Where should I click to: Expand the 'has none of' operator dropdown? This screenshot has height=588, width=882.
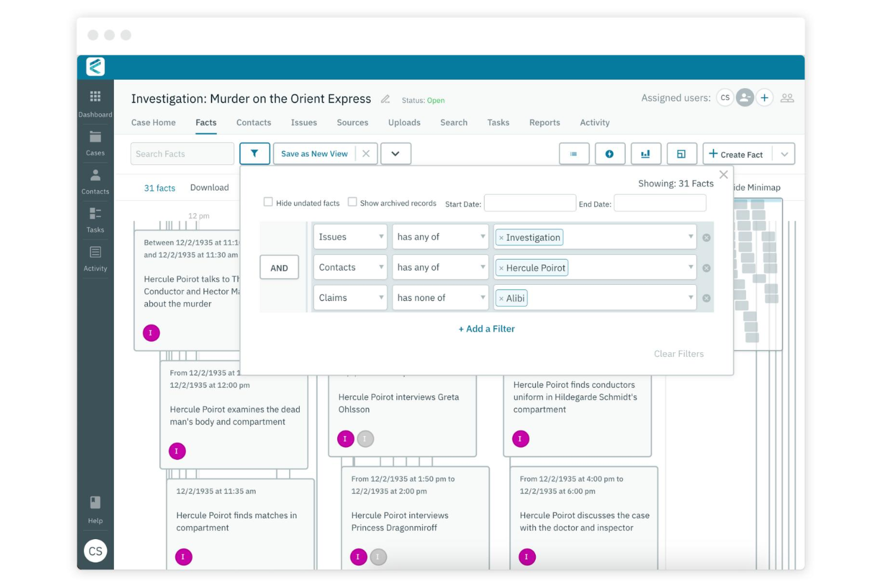[x=440, y=297]
